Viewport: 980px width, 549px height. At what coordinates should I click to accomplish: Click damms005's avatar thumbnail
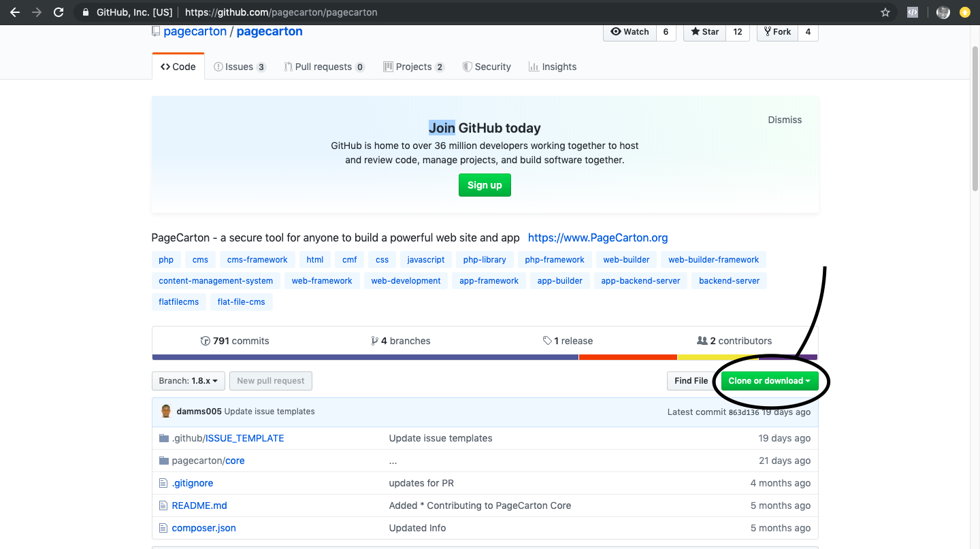(x=165, y=411)
